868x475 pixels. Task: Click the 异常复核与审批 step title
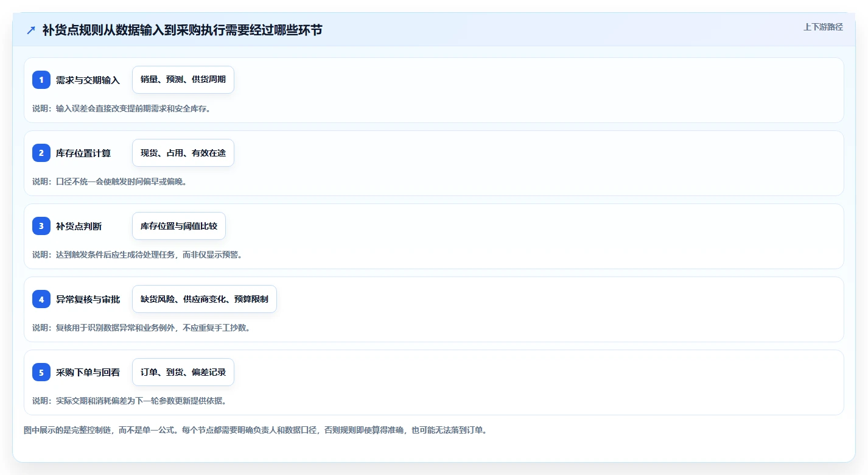(88, 299)
